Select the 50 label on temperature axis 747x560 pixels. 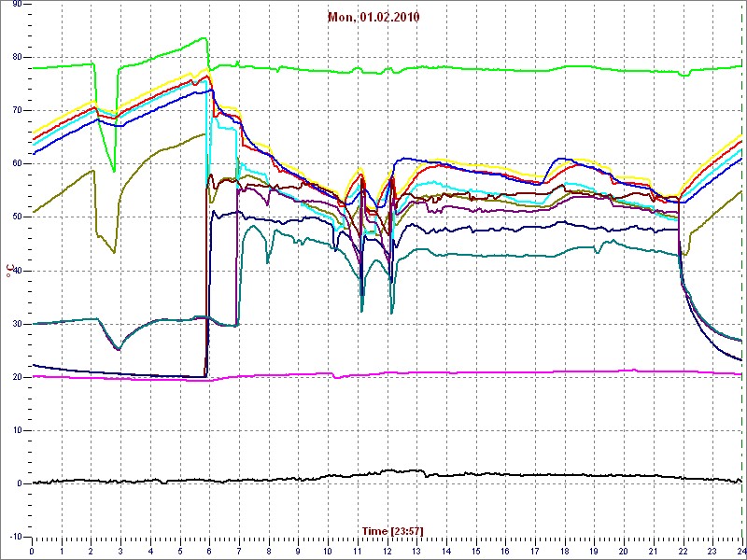coord(17,217)
